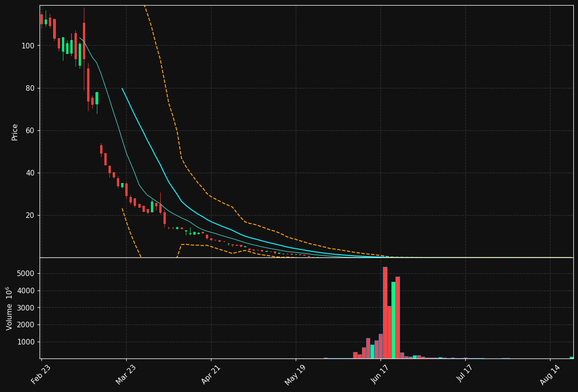Click the May 19 date label

point(295,374)
